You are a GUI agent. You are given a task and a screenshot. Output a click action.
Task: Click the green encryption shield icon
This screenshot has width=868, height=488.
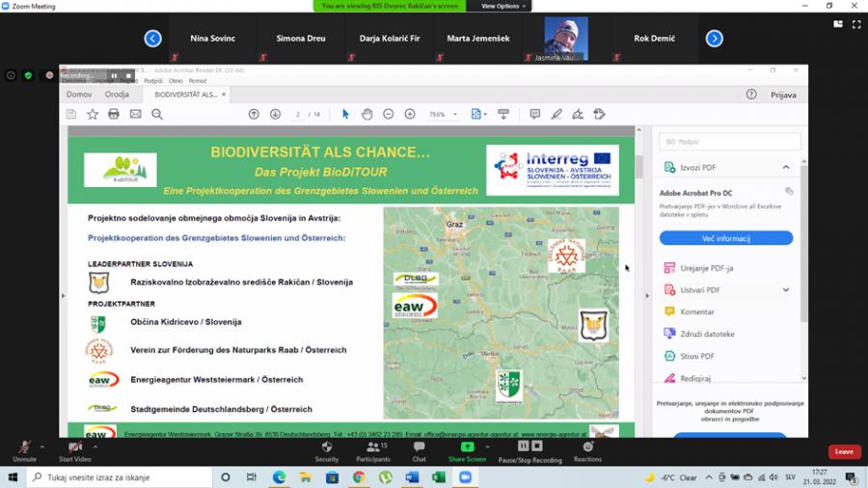28,75
